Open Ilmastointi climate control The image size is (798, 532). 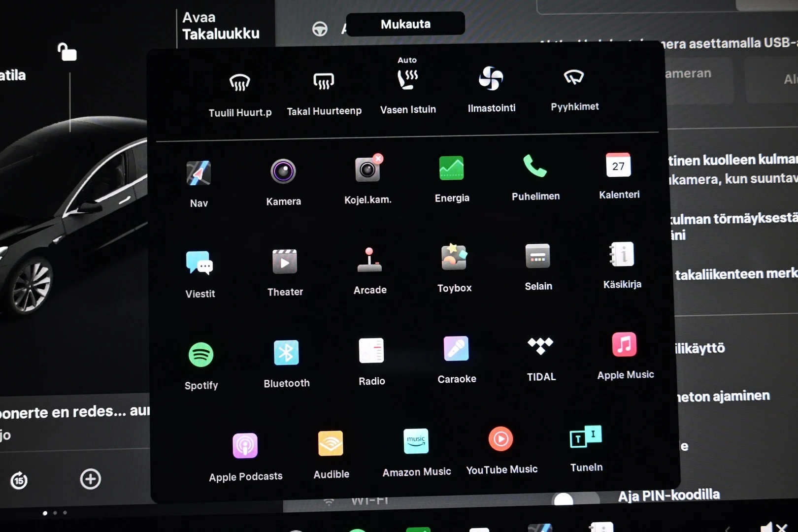click(491, 78)
